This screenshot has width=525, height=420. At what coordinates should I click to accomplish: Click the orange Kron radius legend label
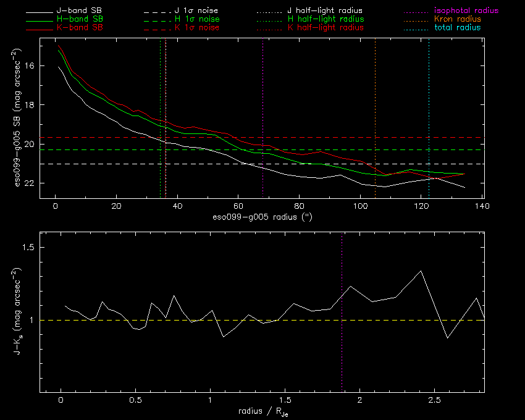click(x=458, y=19)
